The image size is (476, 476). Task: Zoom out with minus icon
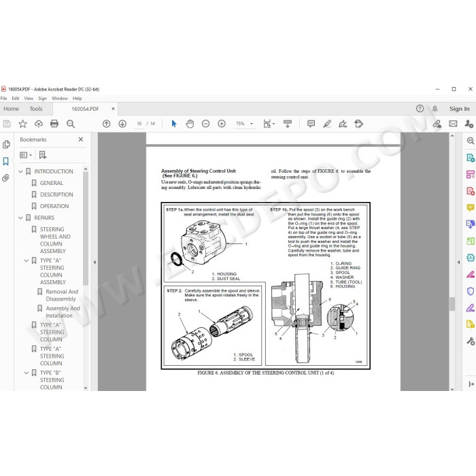[x=206, y=124]
